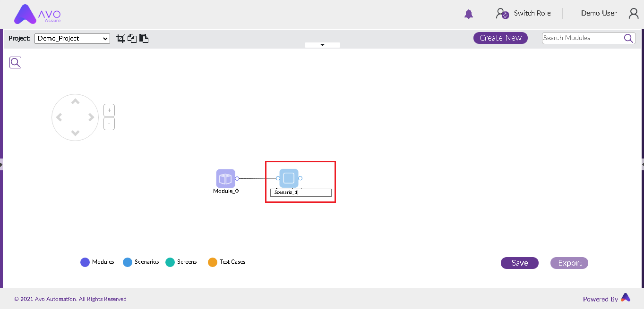The width and height of the screenshot is (644, 309).
Task: Click the scenario node right connector circle
Action: pos(300,178)
